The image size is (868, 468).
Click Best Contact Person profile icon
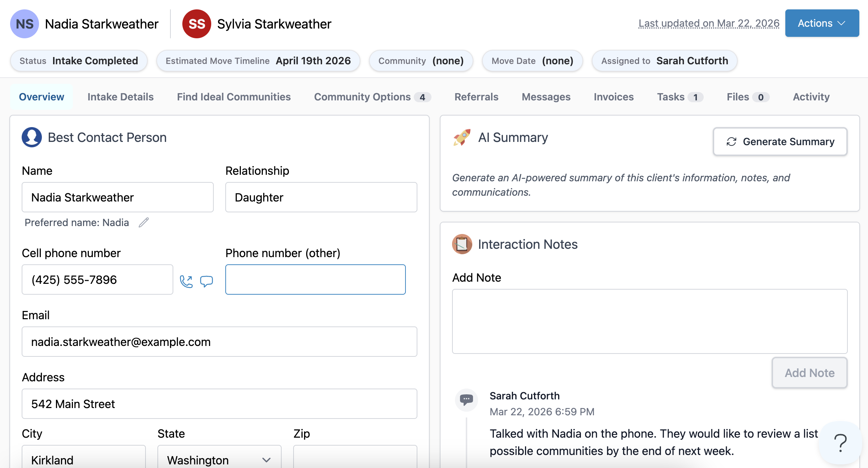32,137
